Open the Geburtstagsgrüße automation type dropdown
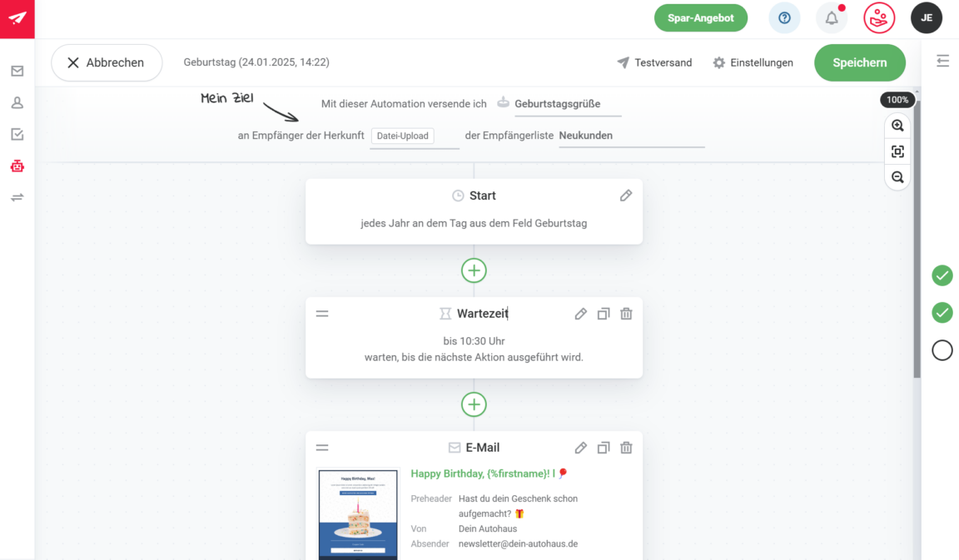This screenshot has height=560, width=959. click(567, 104)
